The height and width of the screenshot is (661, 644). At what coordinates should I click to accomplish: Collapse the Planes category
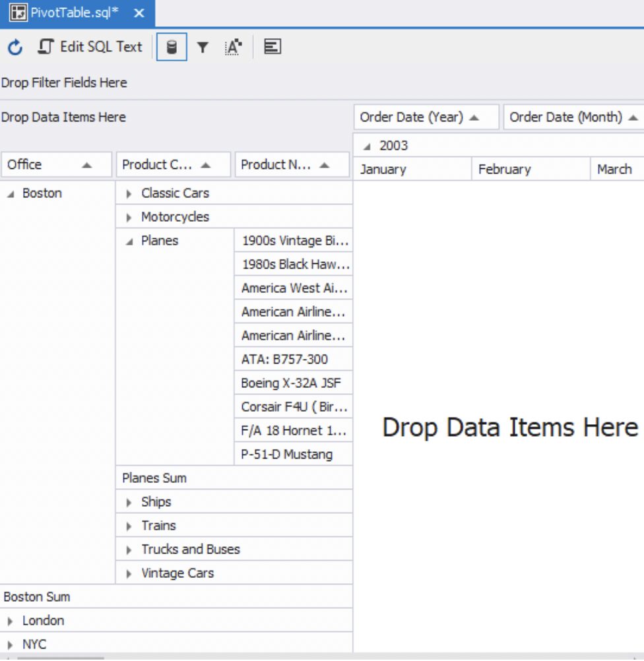(x=129, y=241)
